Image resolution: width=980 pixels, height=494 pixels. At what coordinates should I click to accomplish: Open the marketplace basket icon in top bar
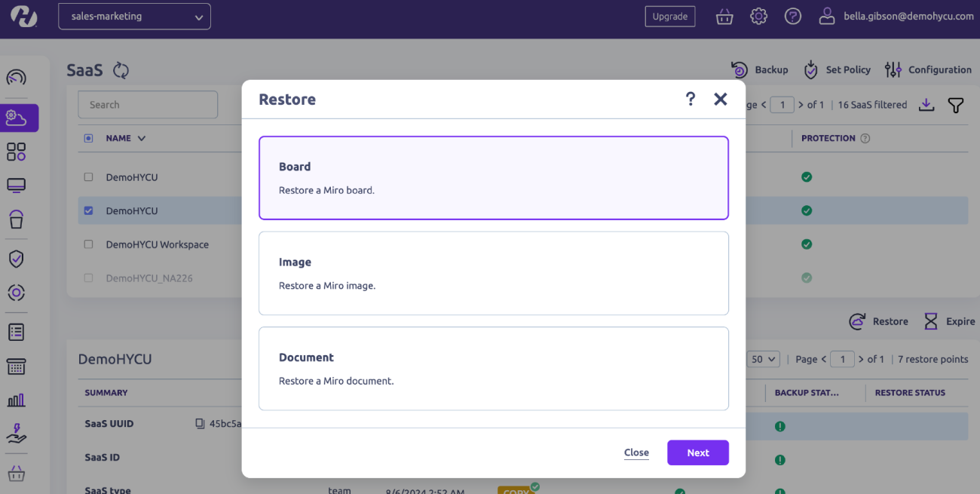[x=724, y=17]
